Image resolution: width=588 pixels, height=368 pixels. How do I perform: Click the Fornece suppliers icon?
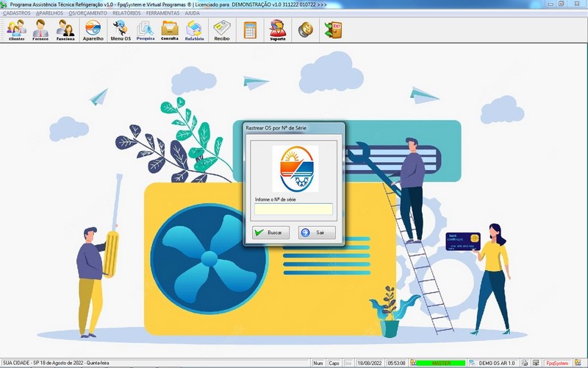click(40, 30)
